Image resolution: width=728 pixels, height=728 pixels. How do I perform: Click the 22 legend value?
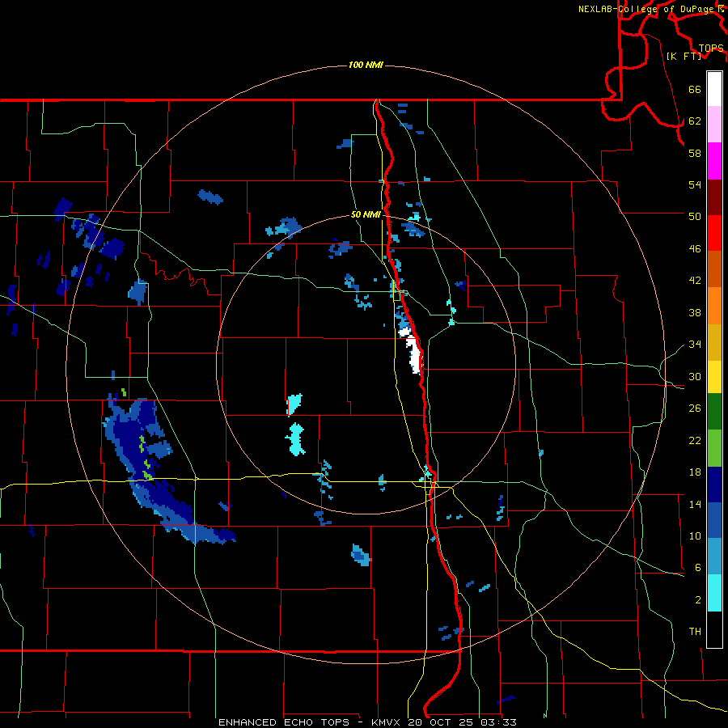(x=695, y=440)
